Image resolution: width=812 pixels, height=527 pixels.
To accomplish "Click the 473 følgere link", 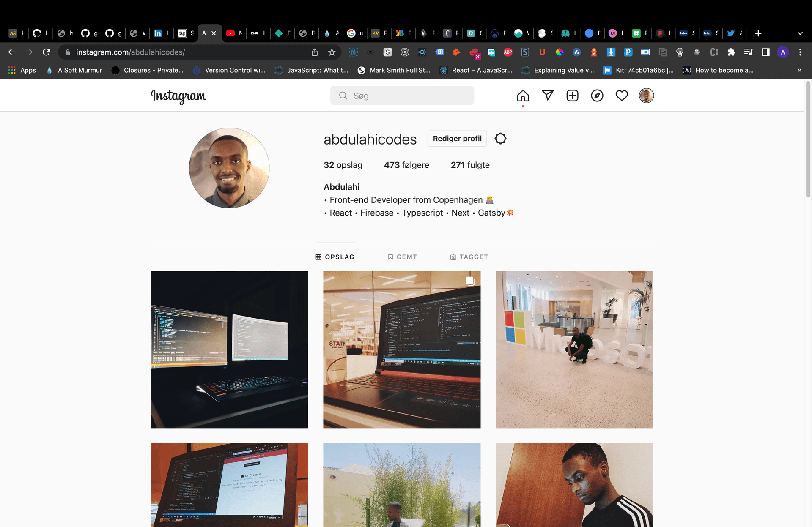I will coord(406,164).
